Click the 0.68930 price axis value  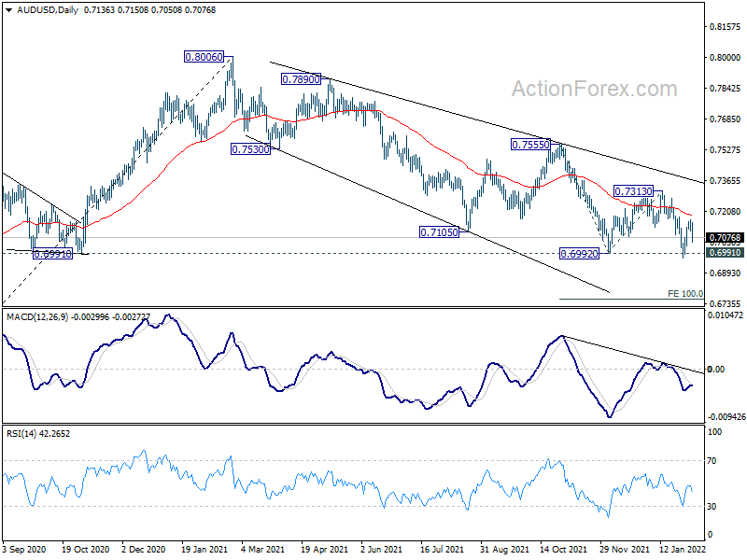click(x=726, y=273)
